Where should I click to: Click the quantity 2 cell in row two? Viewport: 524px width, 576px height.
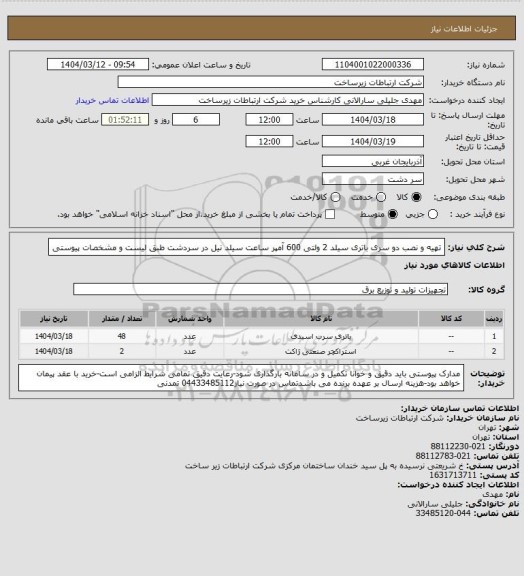tap(122, 352)
